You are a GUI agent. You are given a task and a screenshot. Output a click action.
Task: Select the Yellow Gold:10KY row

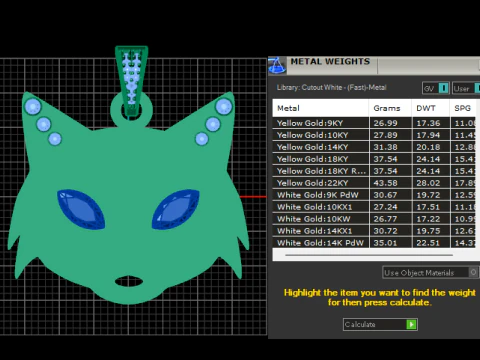374,135
